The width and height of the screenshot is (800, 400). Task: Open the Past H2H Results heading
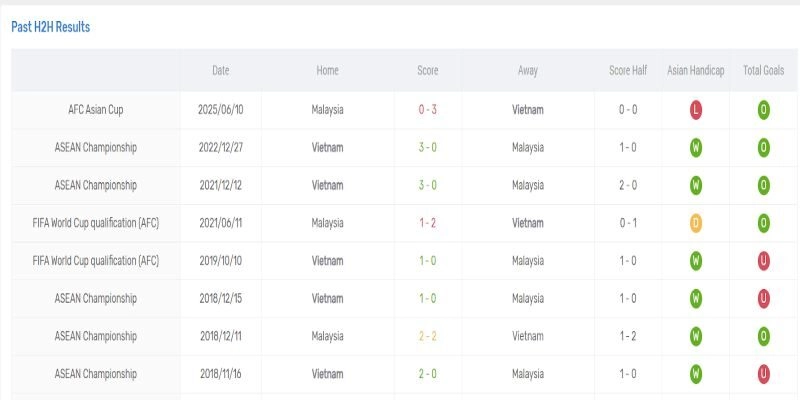point(50,27)
